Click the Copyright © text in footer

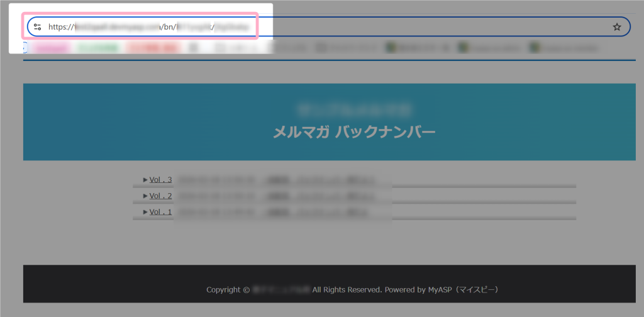click(228, 290)
